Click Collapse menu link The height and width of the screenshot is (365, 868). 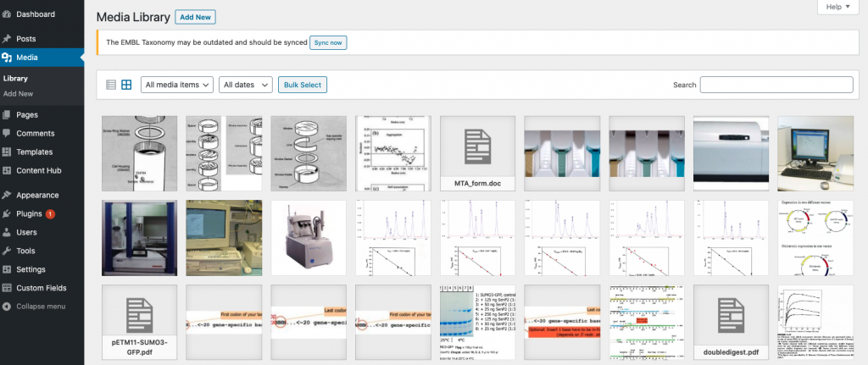[41, 307]
